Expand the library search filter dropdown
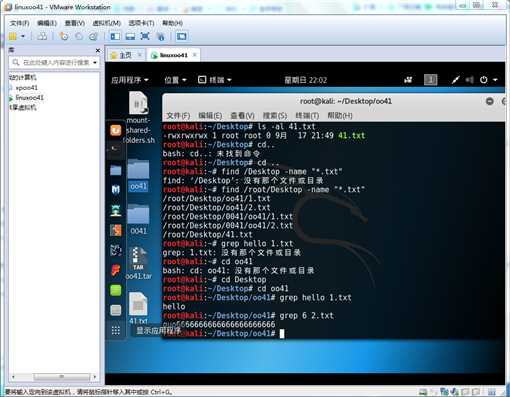The image size is (510, 397). 95,62
